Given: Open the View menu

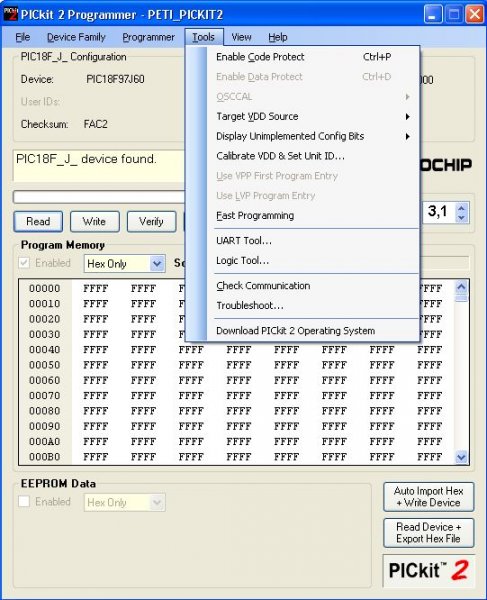Looking at the screenshot, I should tap(241, 37).
